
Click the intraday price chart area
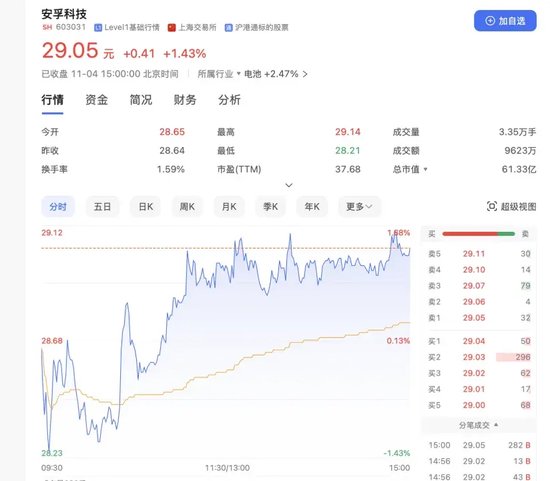[226, 342]
